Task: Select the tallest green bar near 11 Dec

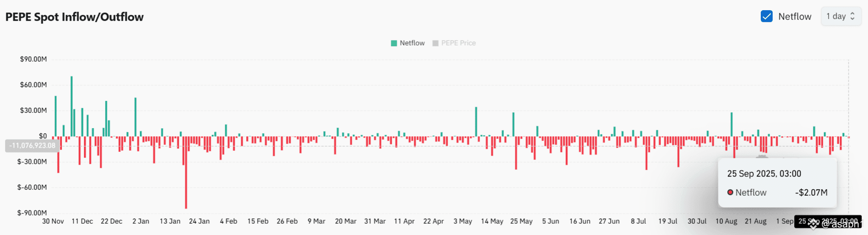Action: 72,106
